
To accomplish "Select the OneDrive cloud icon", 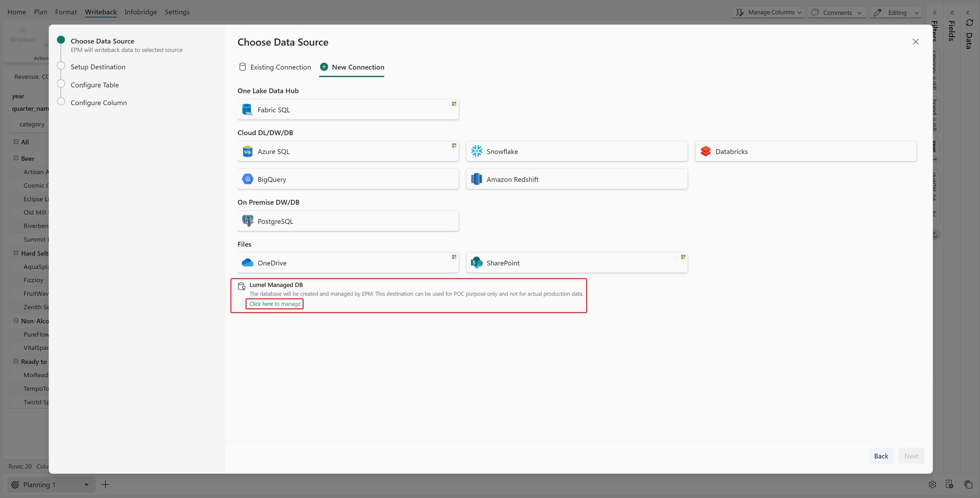I will tap(247, 263).
